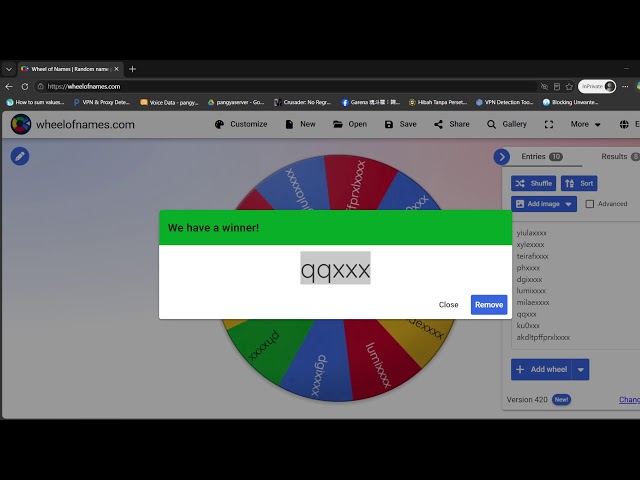Click the globe language icon
The width and height of the screenshot is (640, 480).
(x=624, y=124)
